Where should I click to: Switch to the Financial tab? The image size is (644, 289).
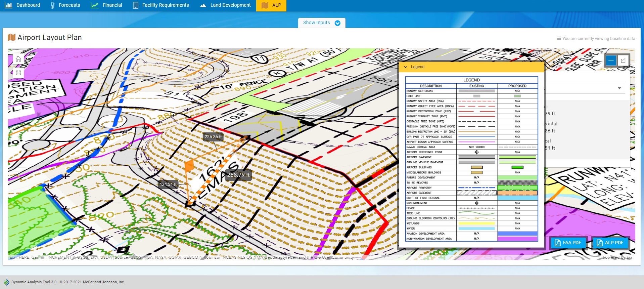(x=106, y=5)
